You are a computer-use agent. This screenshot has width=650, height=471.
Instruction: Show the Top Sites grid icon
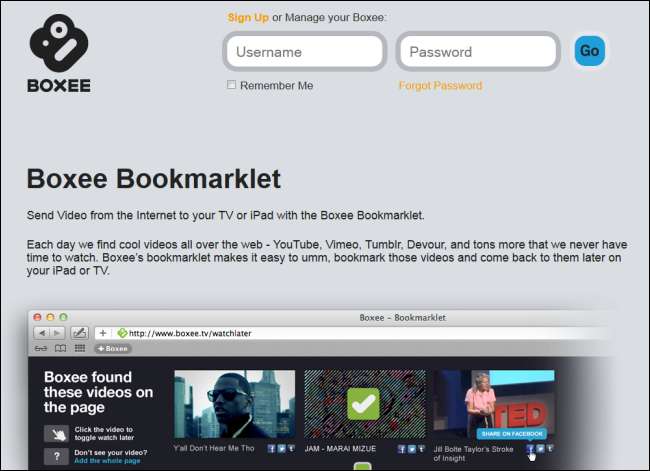[80, 348]
